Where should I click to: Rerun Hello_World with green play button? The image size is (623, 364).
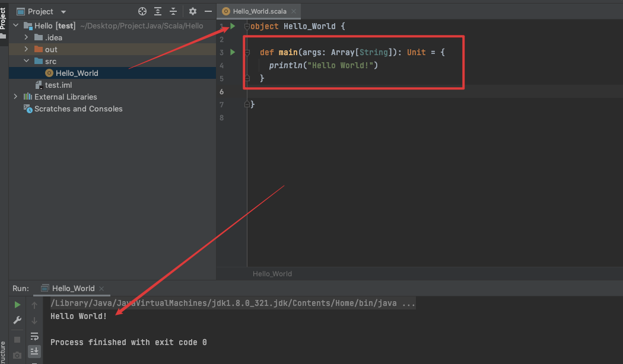coord(17,305)
